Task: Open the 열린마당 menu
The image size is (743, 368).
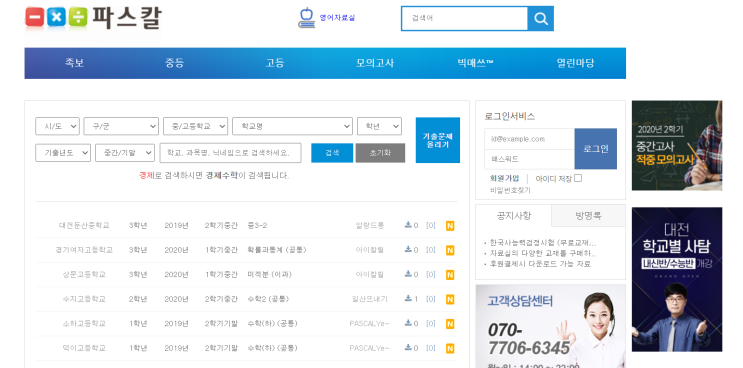Action: (x=575, y=63)
